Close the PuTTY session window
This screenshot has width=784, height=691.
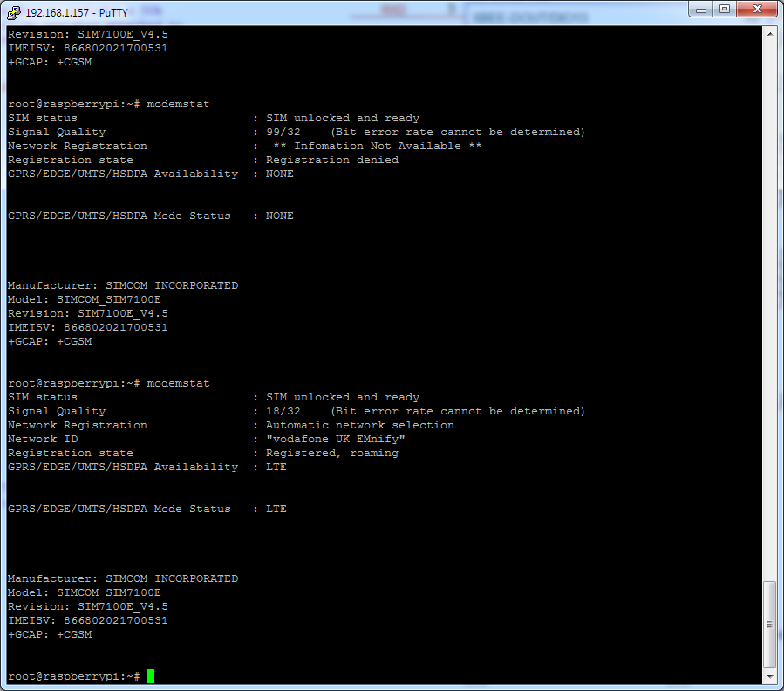(x=757, y=10)
